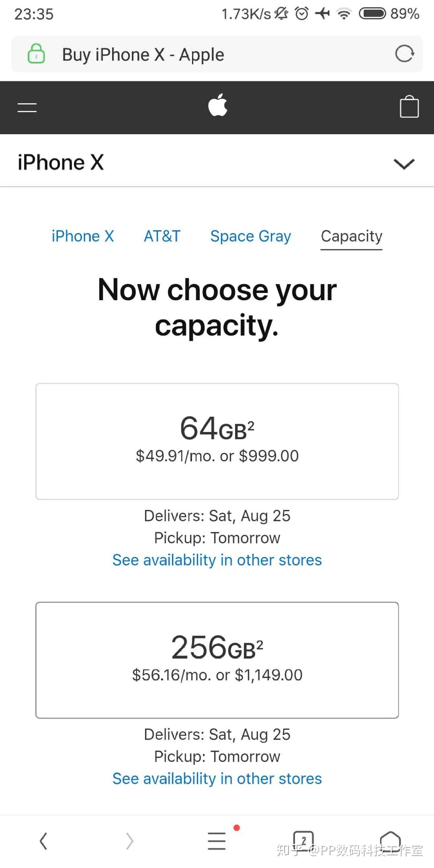This screenshot has width=434, height=868.
Task: Reload the page with refresh icon
Action: 404,54
